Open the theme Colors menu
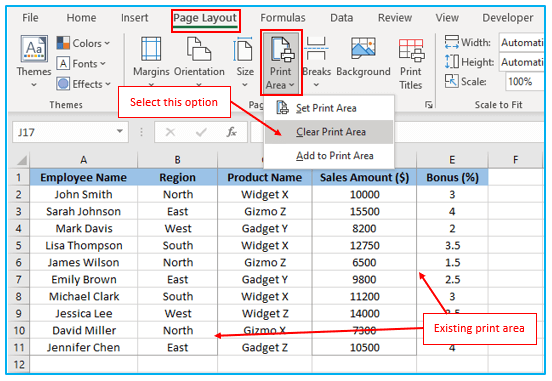The image size is (552, 381). [x=83, y=43]
